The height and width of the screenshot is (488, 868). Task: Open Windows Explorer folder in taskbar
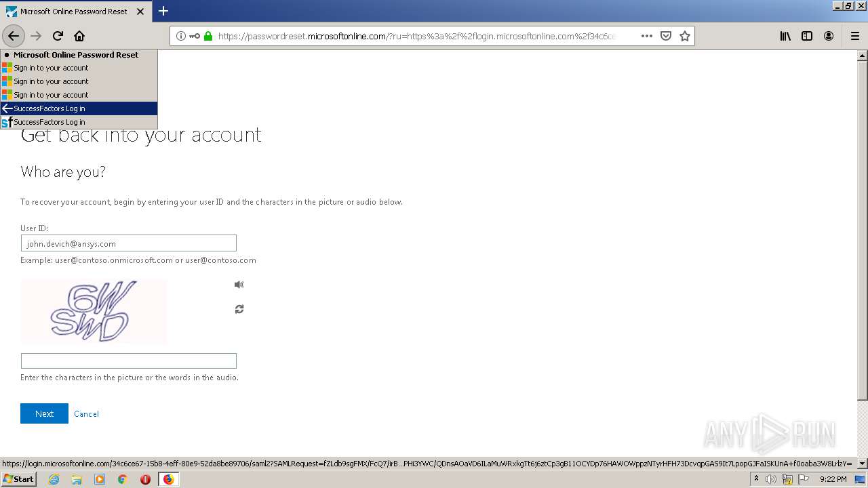coord(77,479)
